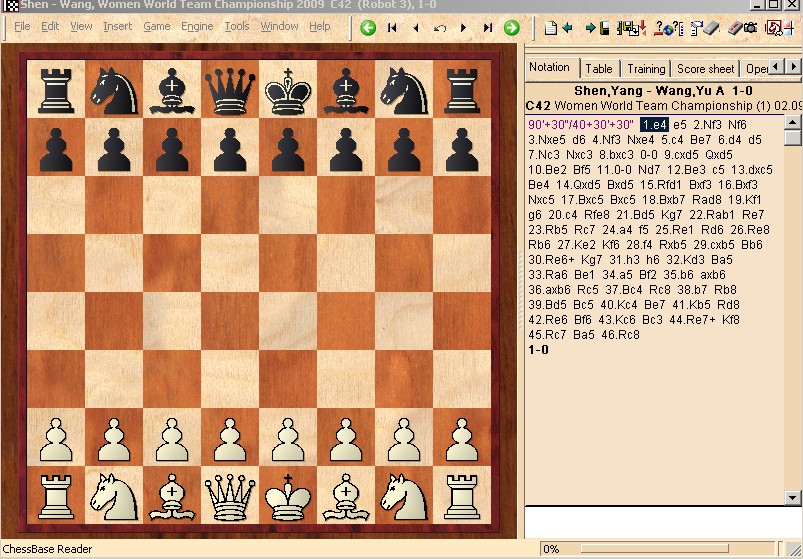This screenshot has height=559, width=803.
Task: Click the white pawn on e2
Action: [x=288, y=440]
